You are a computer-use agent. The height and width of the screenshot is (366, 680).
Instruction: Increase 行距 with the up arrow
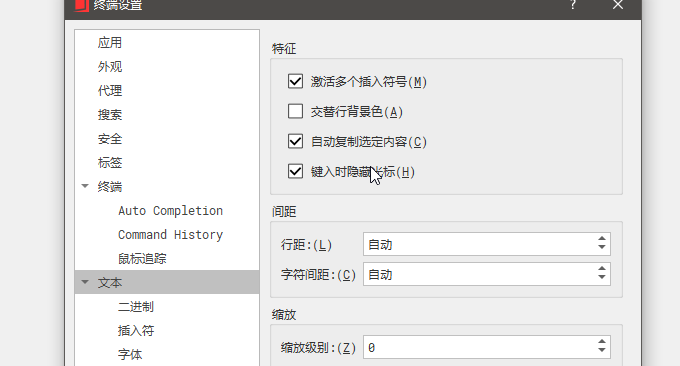[602, 239]
